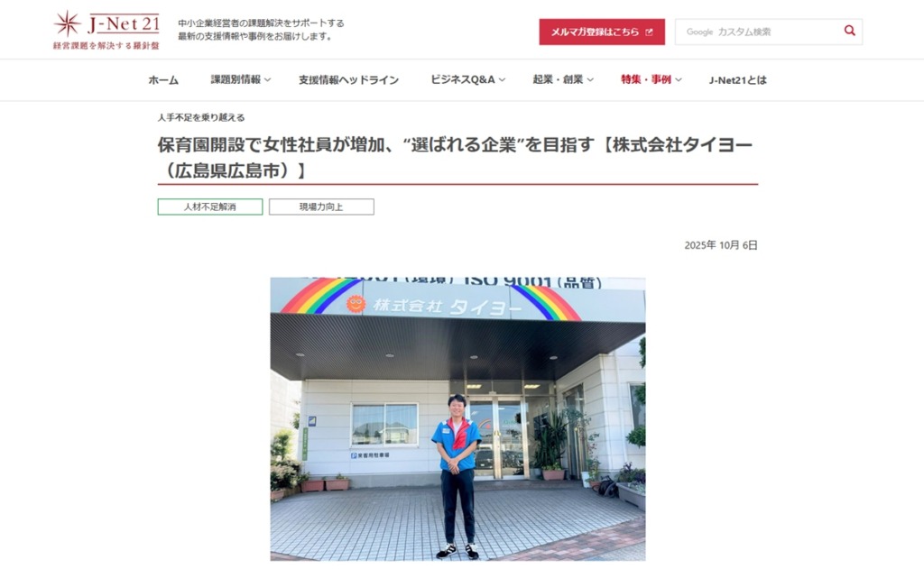
Task: Expand the 起業・創業 dropdown chevron
Action: tap(590, 79)
